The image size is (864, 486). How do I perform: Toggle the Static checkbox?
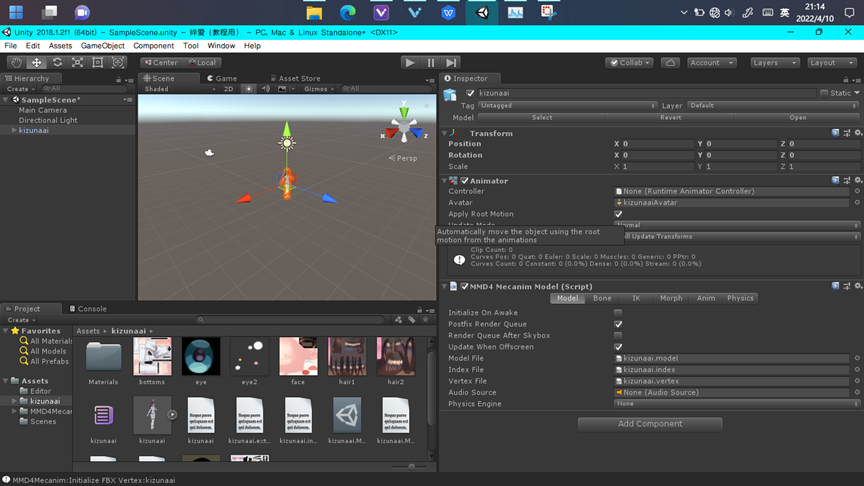[x=824, y=93]
